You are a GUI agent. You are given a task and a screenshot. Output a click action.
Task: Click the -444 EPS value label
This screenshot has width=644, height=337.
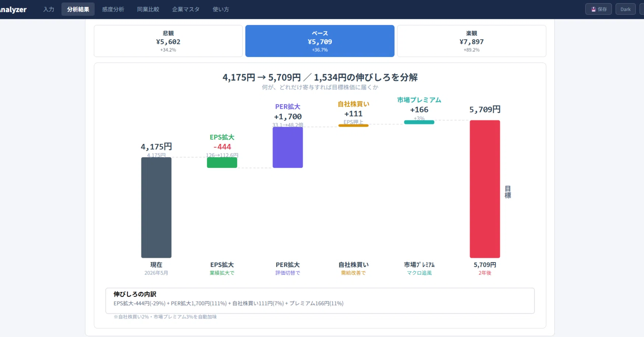tap(222, 147)
